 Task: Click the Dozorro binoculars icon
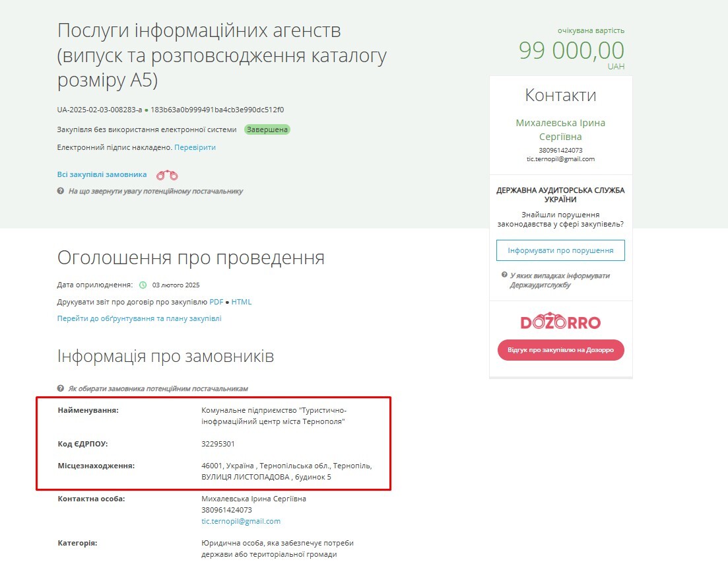click(167, 175)
